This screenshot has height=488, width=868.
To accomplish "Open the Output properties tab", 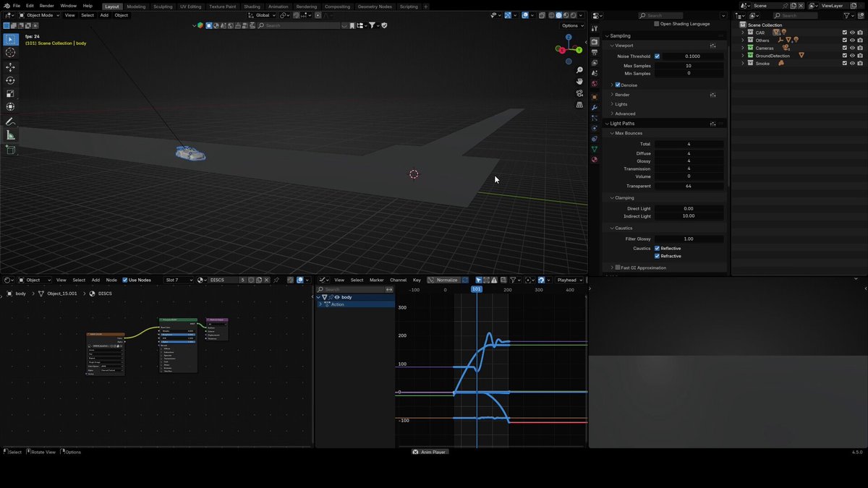I will click(x=595, y=52).
